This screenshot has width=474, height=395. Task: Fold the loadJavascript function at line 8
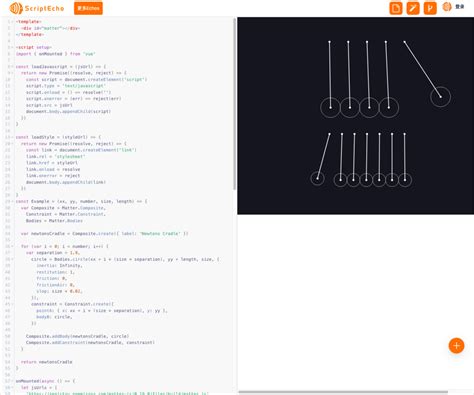(x=13, y=67)
